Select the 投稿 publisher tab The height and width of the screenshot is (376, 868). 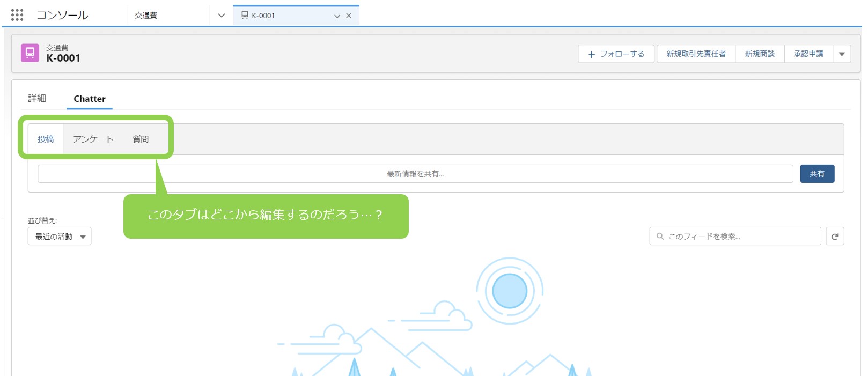pos(46,139)
